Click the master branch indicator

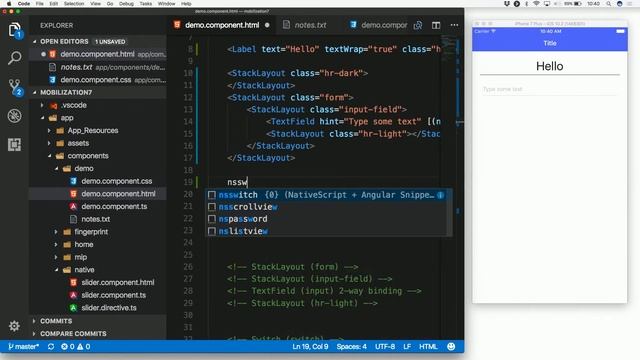tap(23, 347)
